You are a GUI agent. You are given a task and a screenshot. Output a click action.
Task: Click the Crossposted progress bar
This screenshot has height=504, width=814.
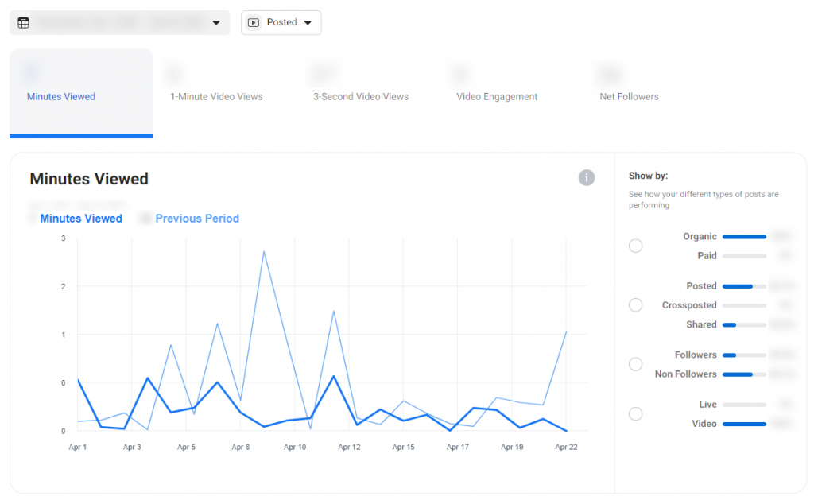(744, 305)
